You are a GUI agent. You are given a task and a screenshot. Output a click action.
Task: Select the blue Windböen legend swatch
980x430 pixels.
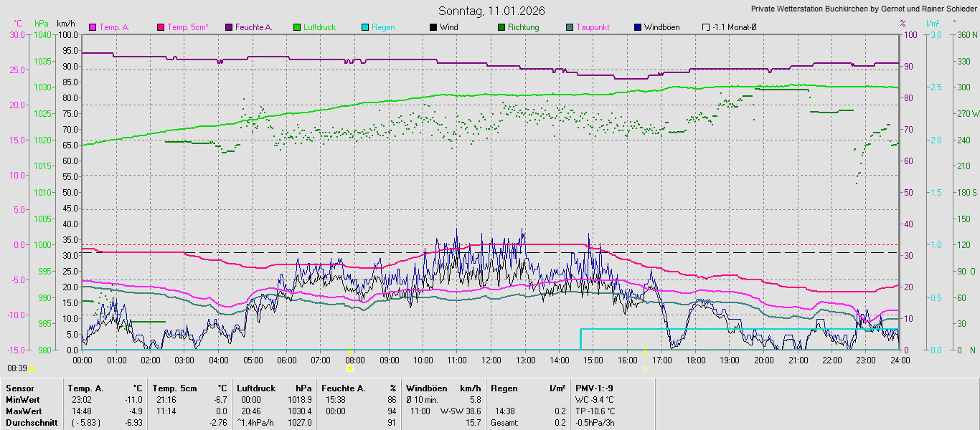[638, 27]
